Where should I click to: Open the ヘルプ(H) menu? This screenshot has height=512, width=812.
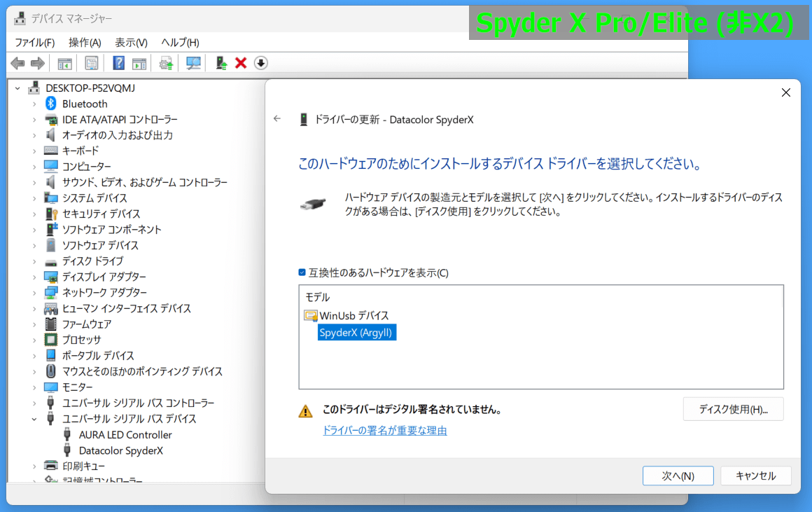click(x=180, y=43)
